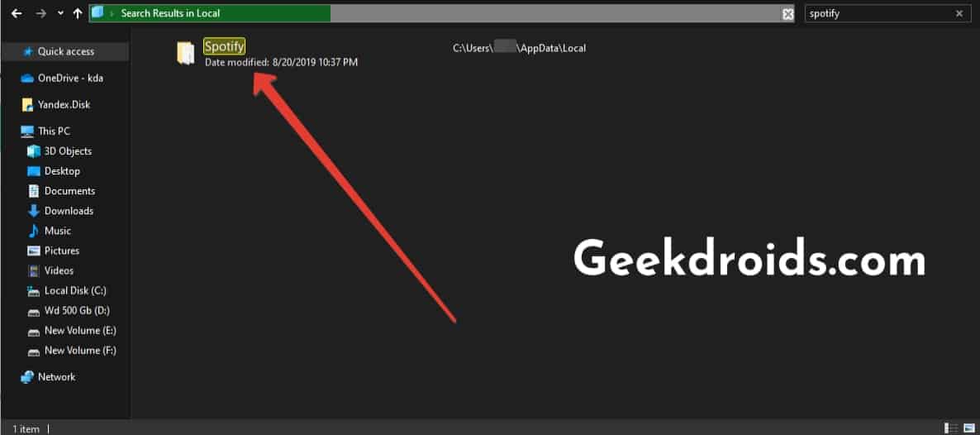Open the Downloads folder
This screenshot has width=980, height=435.
68,211
